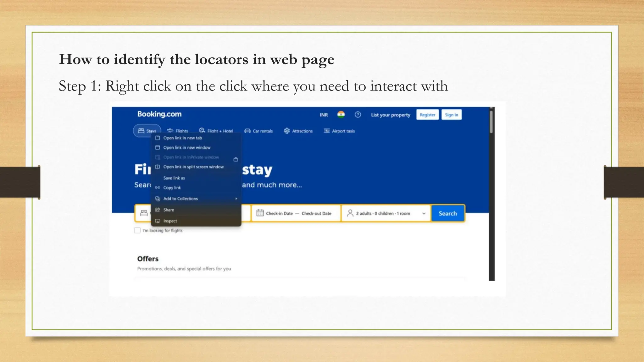Click the Check-in Date field

279,213
